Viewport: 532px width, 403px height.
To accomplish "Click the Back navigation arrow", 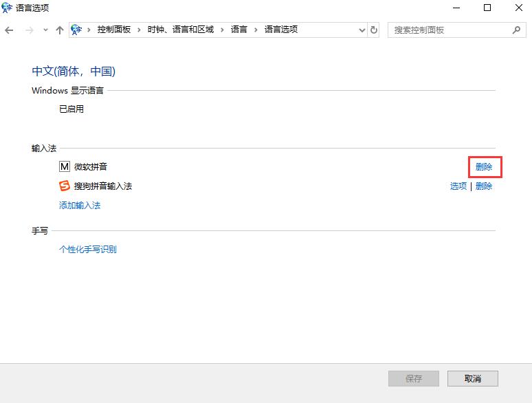I will 10,30.
